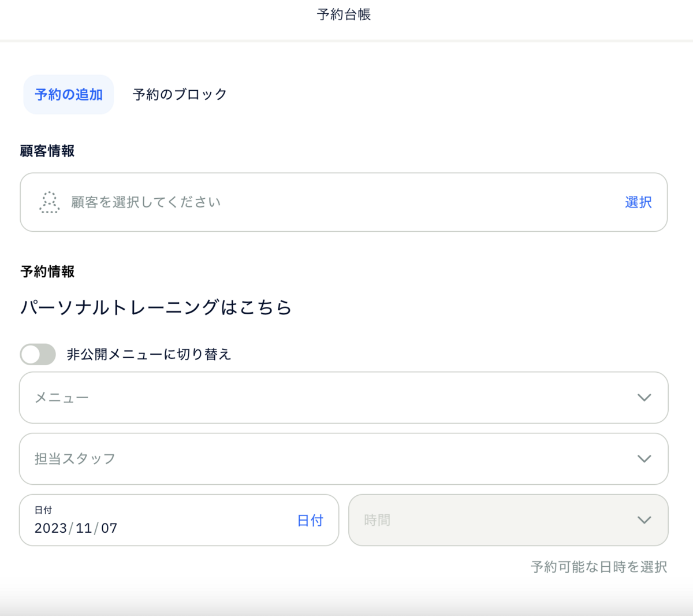Click the 予約情報 section label

[x=47, y=272]
